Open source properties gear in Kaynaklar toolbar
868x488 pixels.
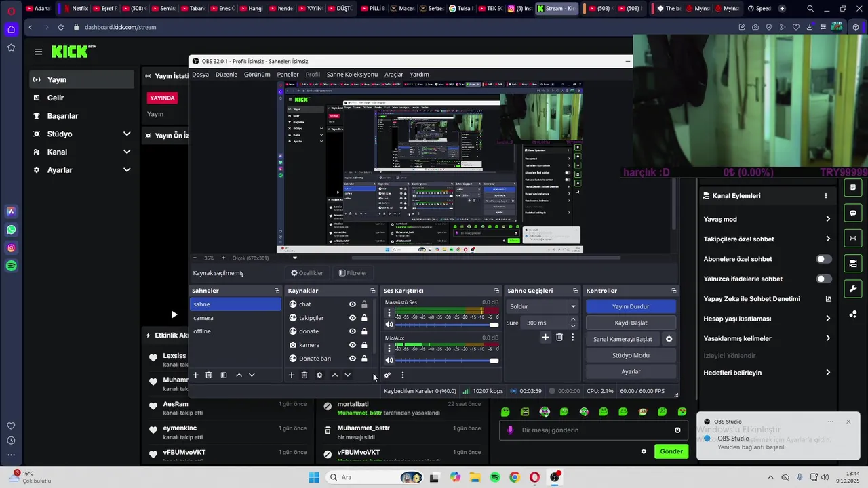(x=319, y=375)
